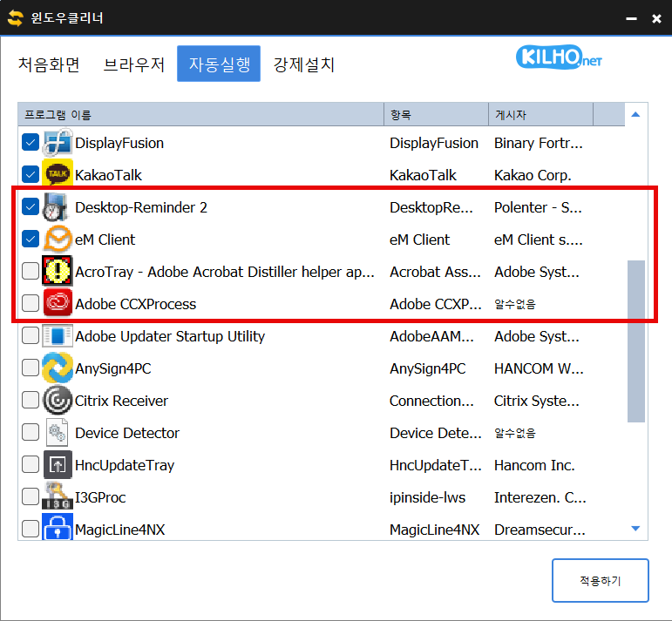Click the 'HANCOM W...' publisher cell

539,368
